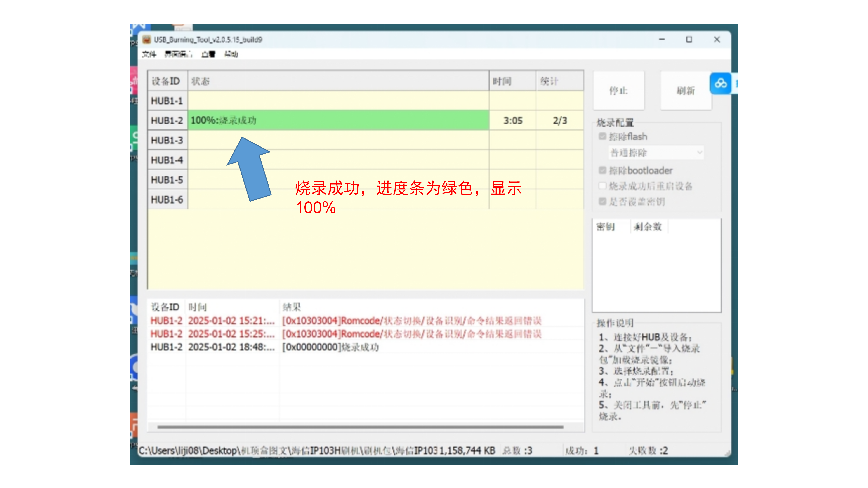Select the HUB1-5 device row
The height and width of the screenshot is (488, 868).
366,180
